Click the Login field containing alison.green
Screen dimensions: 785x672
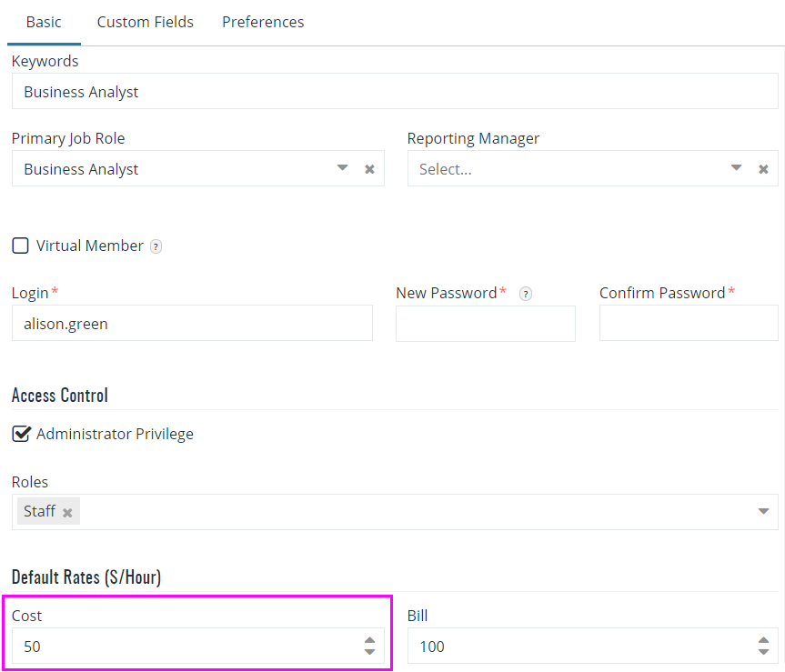click(x=192, y=323)
